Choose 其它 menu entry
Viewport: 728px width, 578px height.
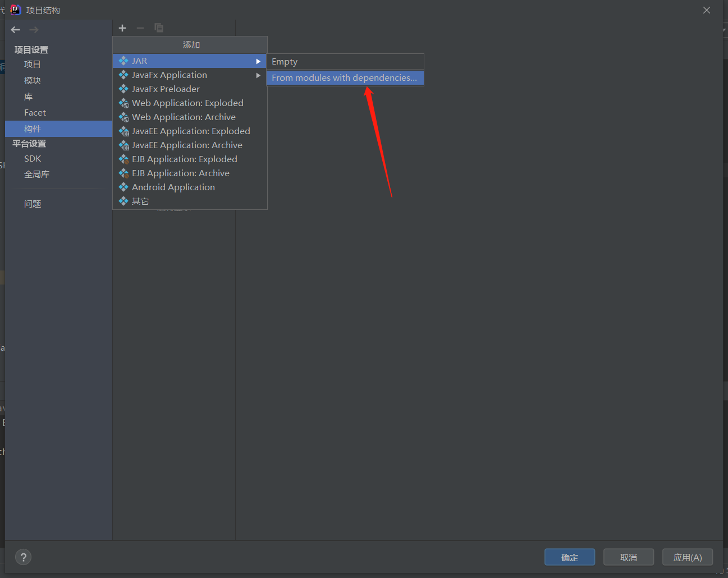(x=190, y=201)
